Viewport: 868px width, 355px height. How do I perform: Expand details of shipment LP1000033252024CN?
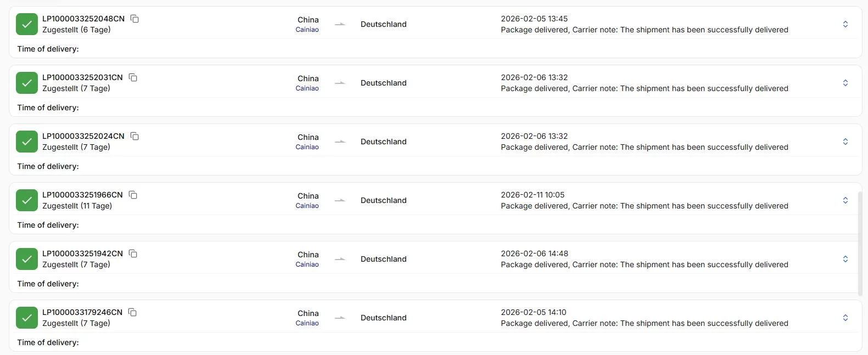coord(845,142)
